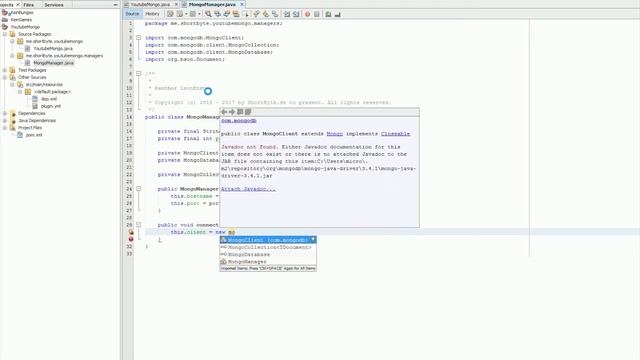Start macro recording with the red circle icon
The image size is (640, 360).
pyautogui.click(x=307, y=14)
